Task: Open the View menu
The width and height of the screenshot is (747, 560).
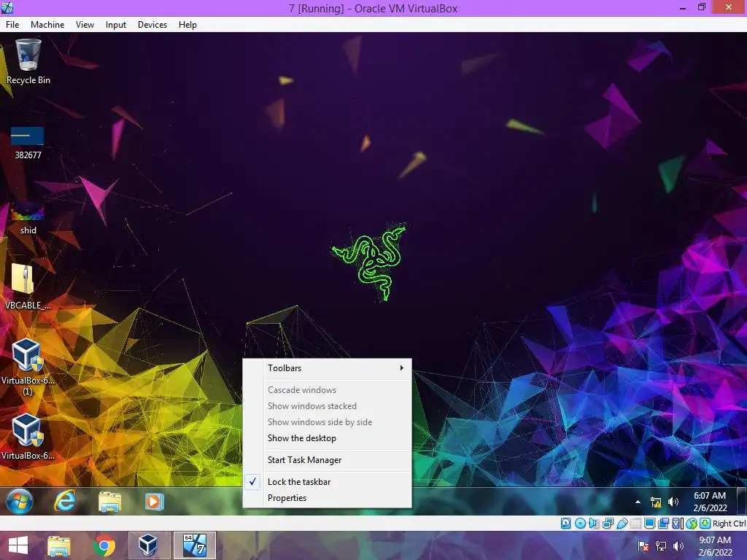Action: tap(85, 25)
